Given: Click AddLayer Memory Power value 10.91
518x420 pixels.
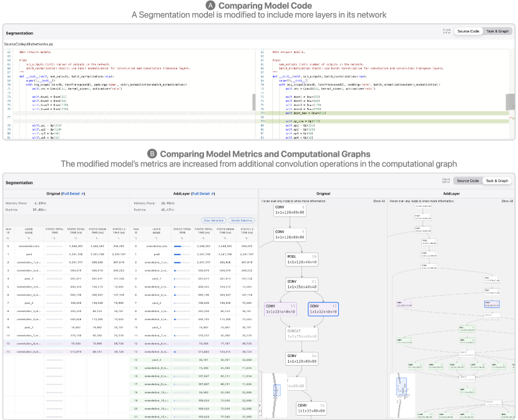Looking at the screenshot, I should pos(167,203).
